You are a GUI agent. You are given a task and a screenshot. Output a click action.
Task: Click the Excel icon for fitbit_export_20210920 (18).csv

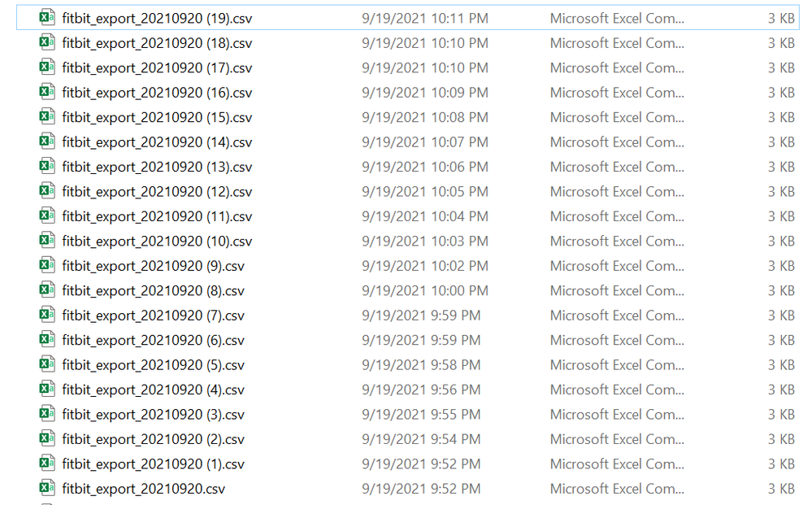tap(47, 42)
